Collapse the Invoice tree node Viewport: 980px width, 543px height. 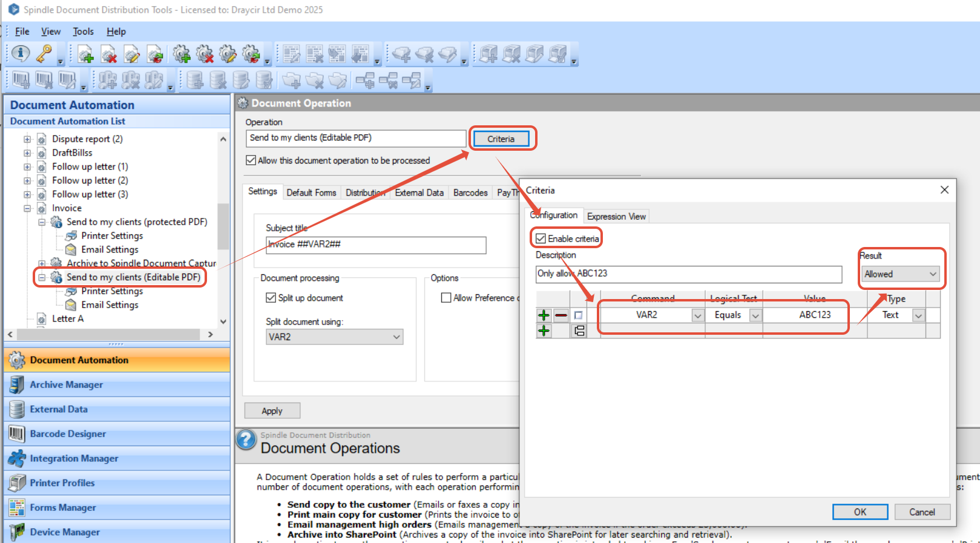[x=27, y=208]
